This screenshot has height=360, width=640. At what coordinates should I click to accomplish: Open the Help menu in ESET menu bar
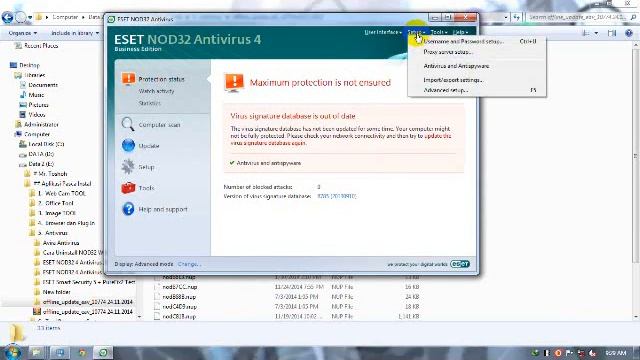460,32
